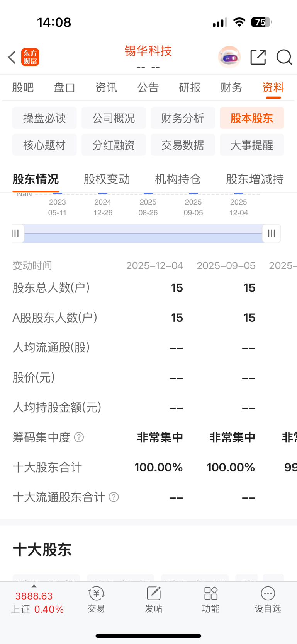The height and width of the screenshot is (644, 297).
Task: Open the search magnifier icon
Action: point(284,57)
